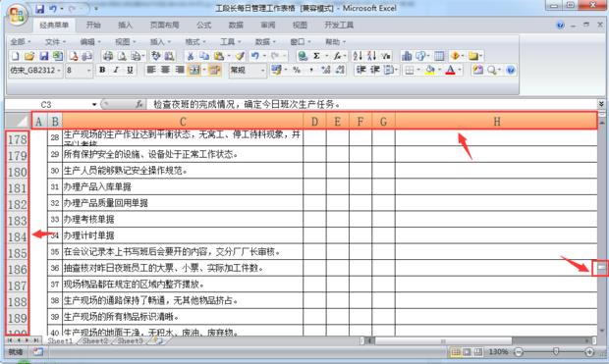Open the font name dropdown
Viewport: 609px width, 364px height.
59,71
